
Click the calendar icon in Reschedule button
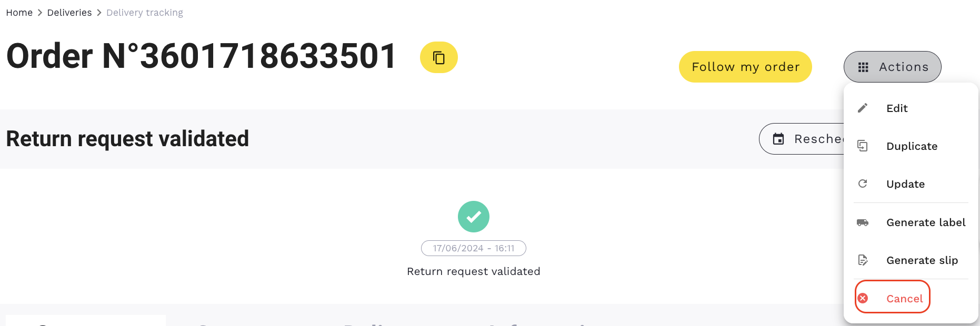coord(778,139)
